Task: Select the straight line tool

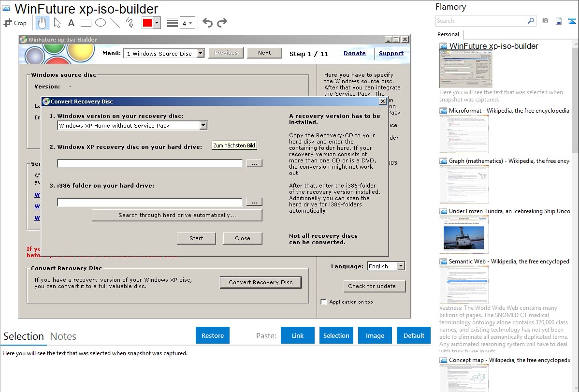Action: pyautogui.click(x=115, y=23)
